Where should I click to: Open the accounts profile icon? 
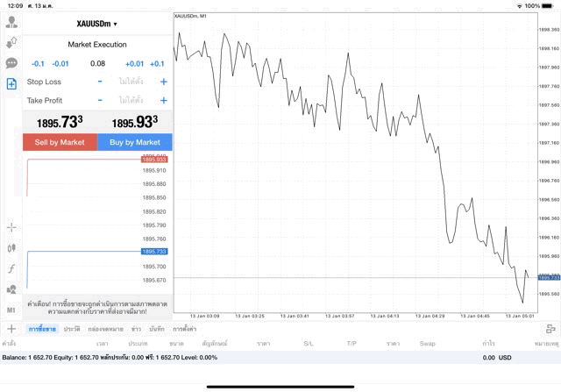11,21
